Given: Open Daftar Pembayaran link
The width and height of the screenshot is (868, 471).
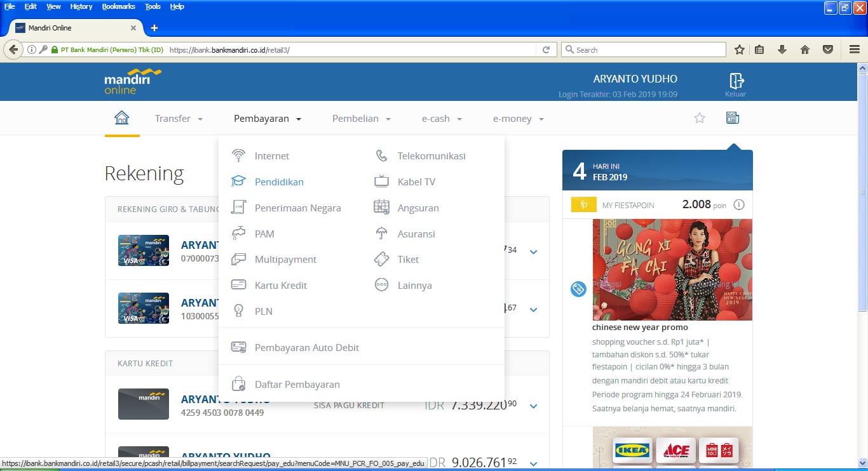Looking at the screenshot, I should pyautogui.click(x=297, y=384).
